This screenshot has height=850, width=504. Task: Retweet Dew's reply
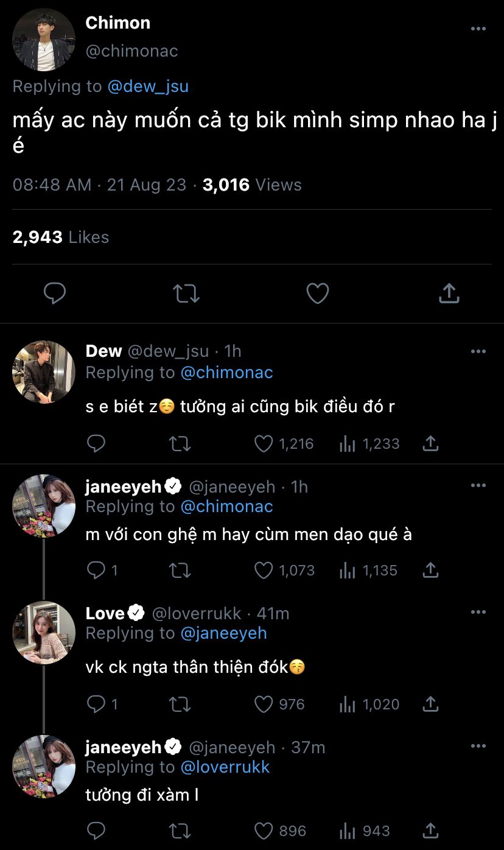(x=180, y=444)
